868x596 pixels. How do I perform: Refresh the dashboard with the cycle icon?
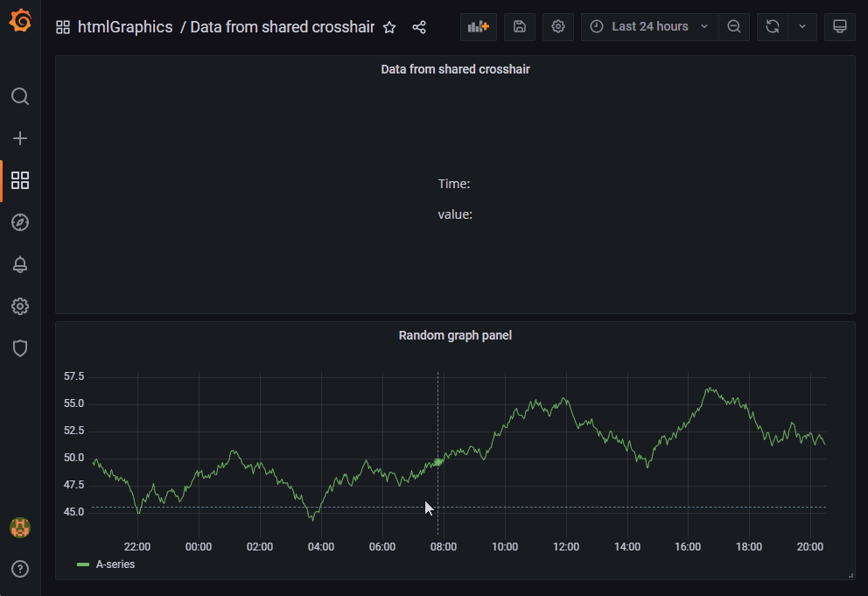[x=772, y=26]
